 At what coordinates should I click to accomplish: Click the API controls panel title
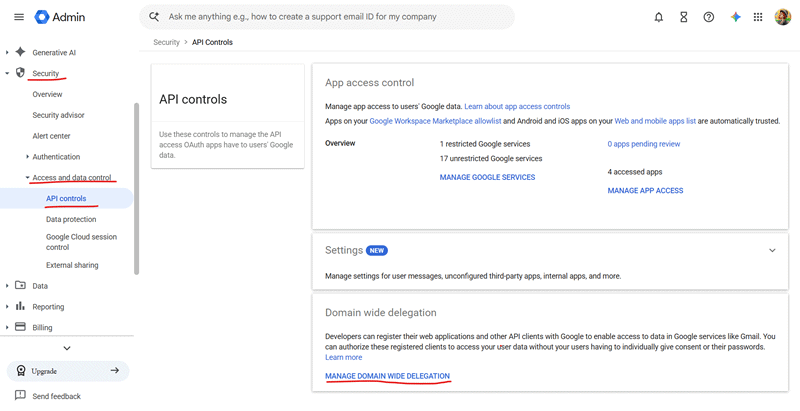pos(193,99)
